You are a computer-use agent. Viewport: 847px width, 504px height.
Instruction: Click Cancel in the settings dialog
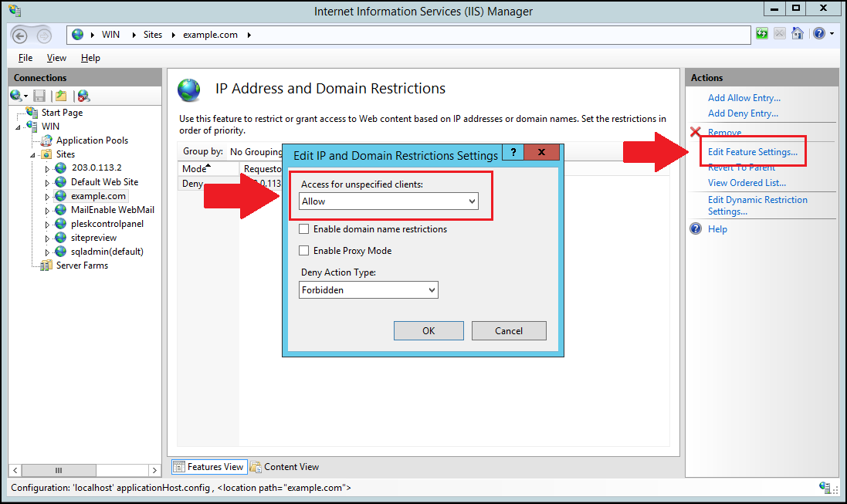coord(509,331)
